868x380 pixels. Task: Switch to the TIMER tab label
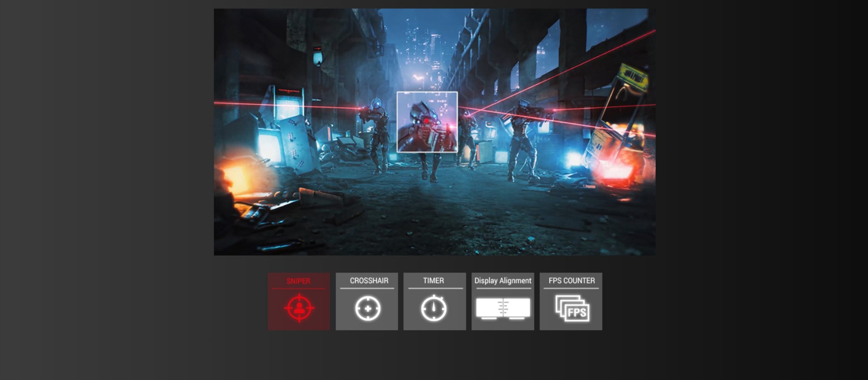[433, 281]
